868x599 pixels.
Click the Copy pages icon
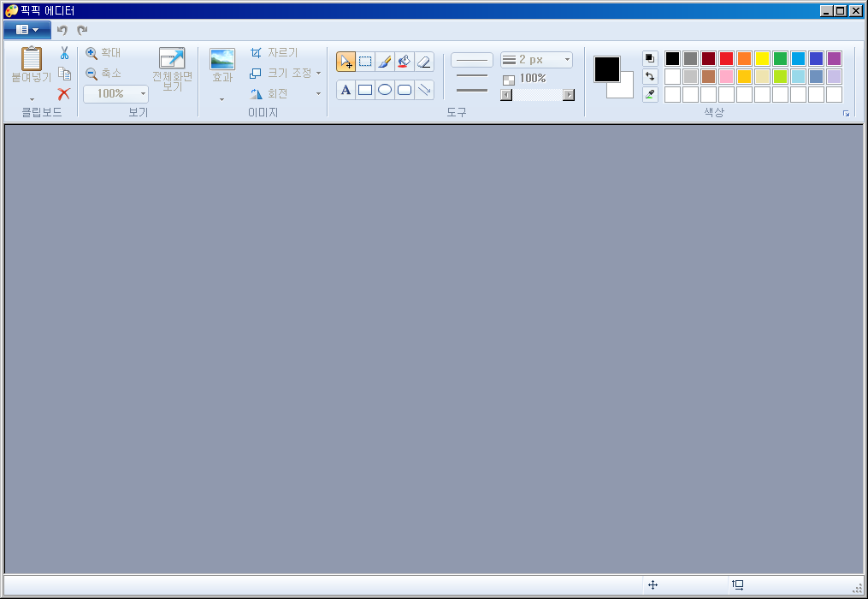click(x=64, y=74)
